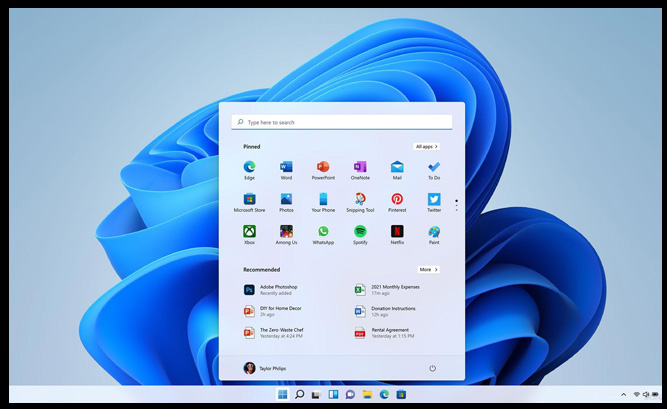The height and width of the screenshot is (409, 667).
Task: Open Pinterest from pinned apps
Action: (397, 203)
